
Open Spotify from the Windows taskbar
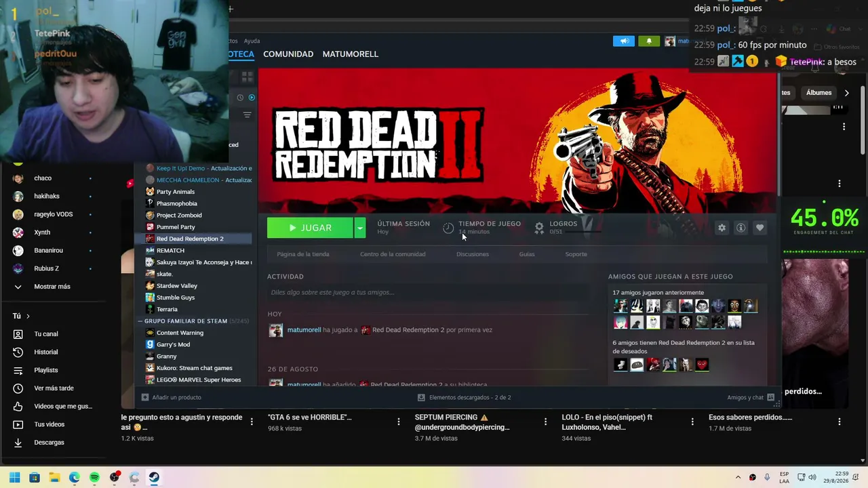click(94, 477)
